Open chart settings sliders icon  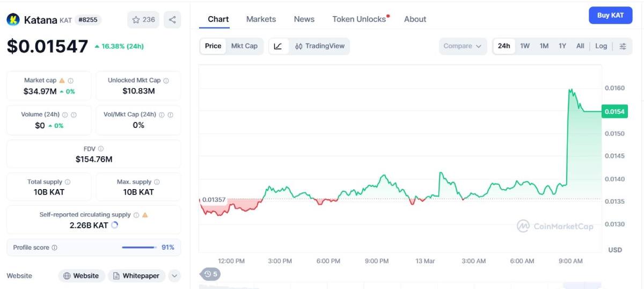coord(623,46)
